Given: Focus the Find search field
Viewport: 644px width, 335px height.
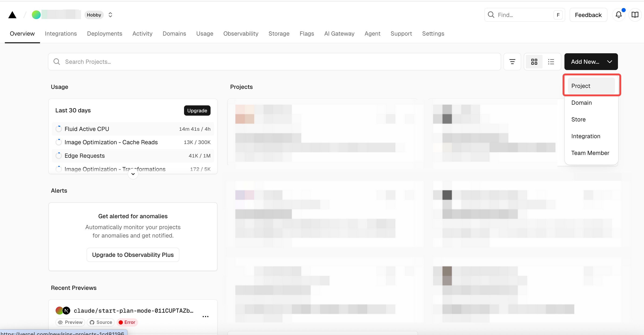Looking at the screenshot, I should coord(524,15).
